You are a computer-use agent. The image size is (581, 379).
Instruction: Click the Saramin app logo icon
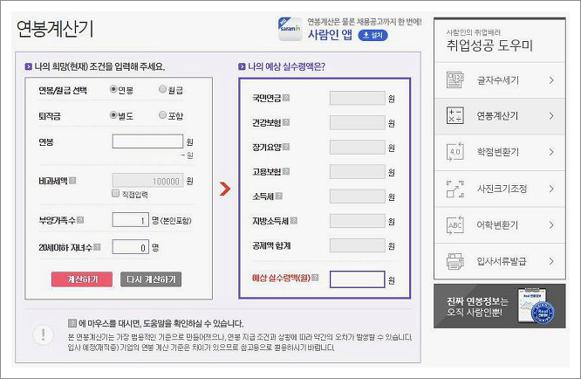pyautogui.click(x=290, y=29)
